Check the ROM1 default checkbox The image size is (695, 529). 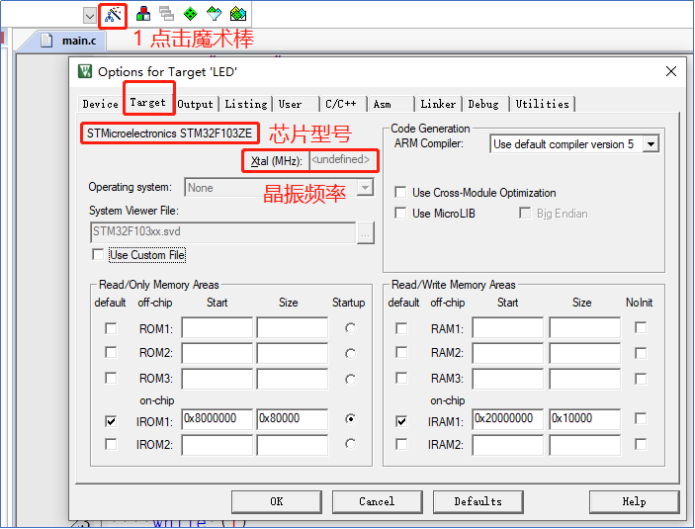click(x=111, y=328)
